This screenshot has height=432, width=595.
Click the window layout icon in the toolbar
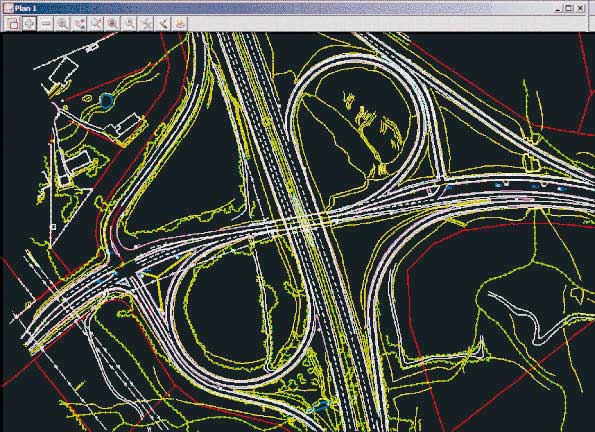pyautogui.click(x=13, y=24)
